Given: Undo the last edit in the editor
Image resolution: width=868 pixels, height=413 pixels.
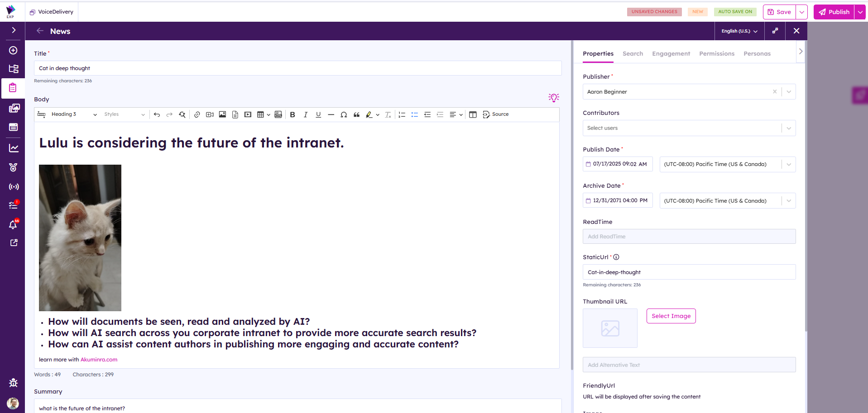Looking at the screenshot, I should click(157, 114).
